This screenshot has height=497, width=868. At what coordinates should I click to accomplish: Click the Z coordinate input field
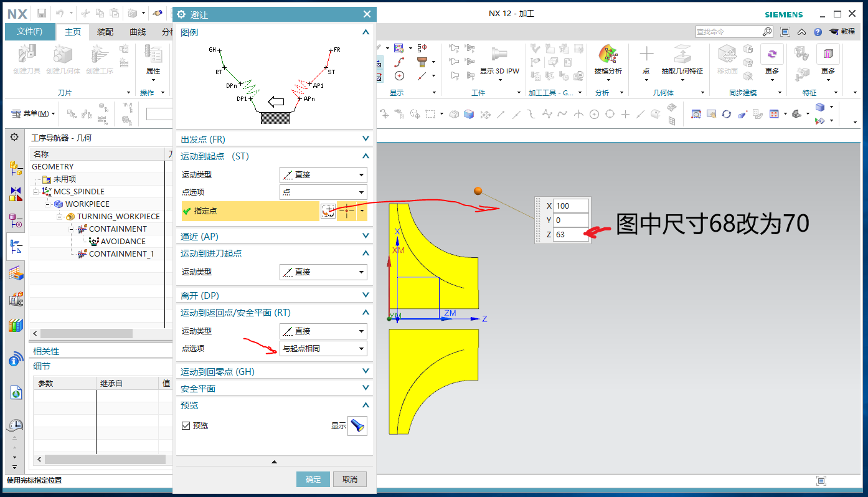click(x=570, y=234)
